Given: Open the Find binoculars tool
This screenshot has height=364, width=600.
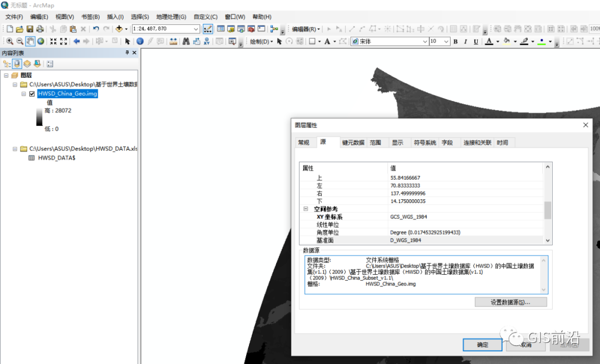Looking at the screenshot, I should pos(186,41).
